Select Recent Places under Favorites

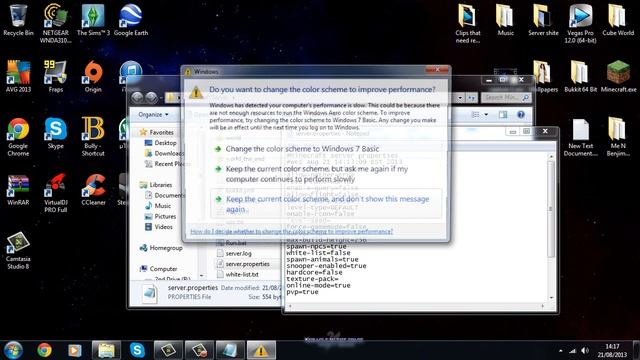click(x=167, y=164)
